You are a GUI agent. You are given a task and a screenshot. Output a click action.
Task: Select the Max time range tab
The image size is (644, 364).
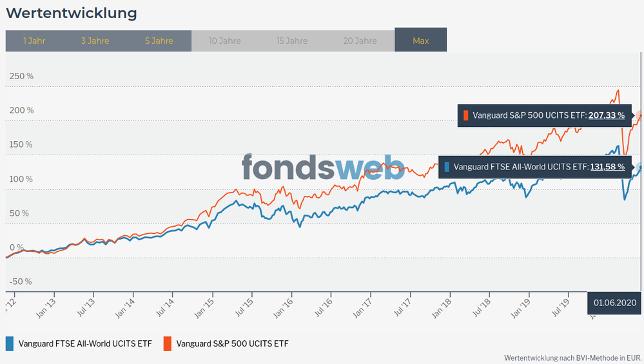click(x=421, y=41)
